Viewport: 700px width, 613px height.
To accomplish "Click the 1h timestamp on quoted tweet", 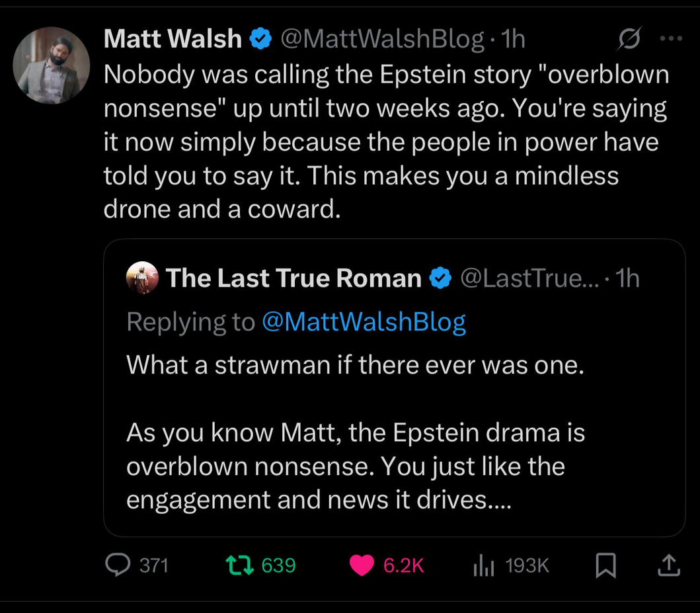I will point(628,278).
